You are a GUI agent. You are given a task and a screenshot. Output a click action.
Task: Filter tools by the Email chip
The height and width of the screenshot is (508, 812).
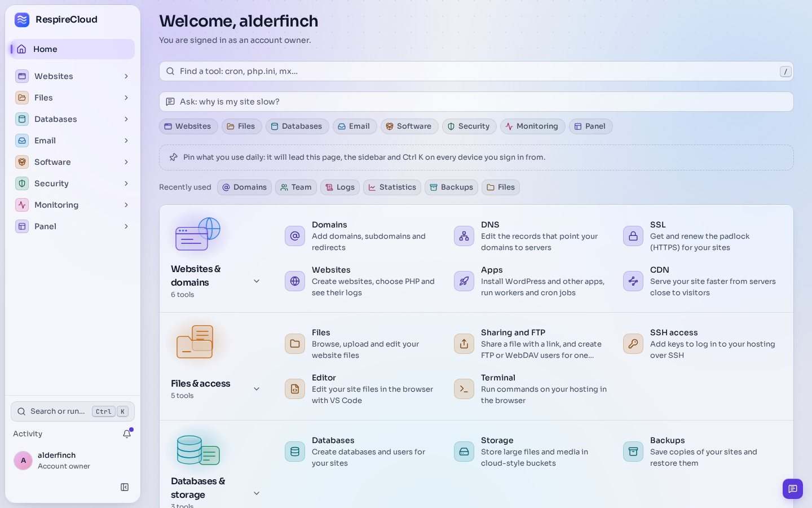click(355, 126)
